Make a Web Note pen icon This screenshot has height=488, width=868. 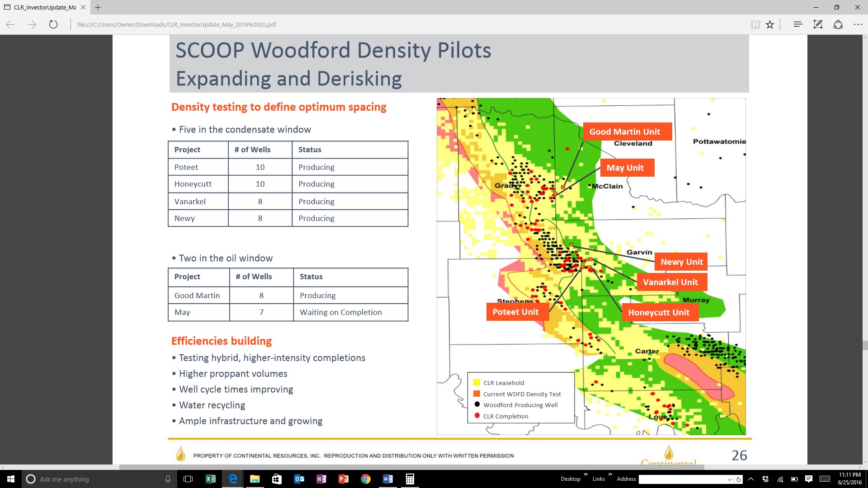click(x=818, y=24)
